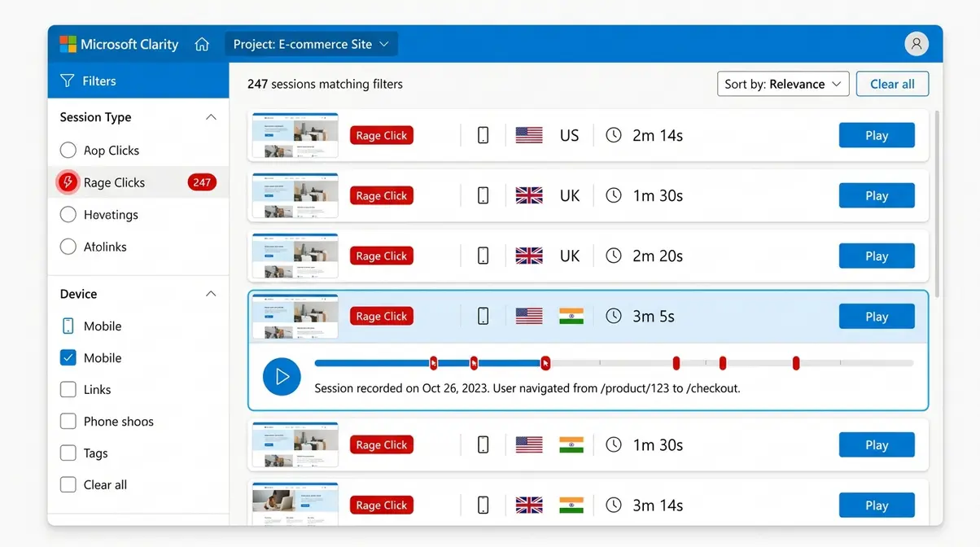
Task: Click US flag in the 2m 14s row
Action: pyautogui.click(x=529, y=135)
